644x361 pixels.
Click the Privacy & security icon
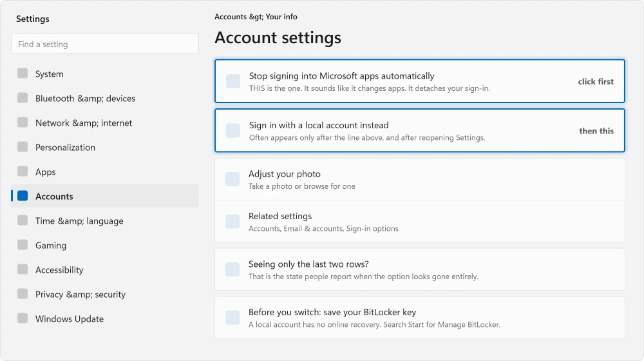click(23, 294)
